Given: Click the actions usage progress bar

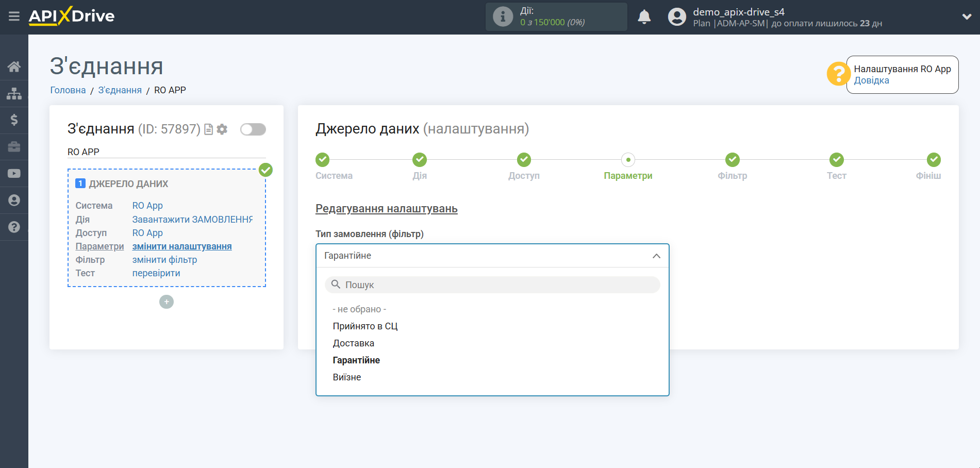Looking at the screenshot, I should [x=556, y=16].
